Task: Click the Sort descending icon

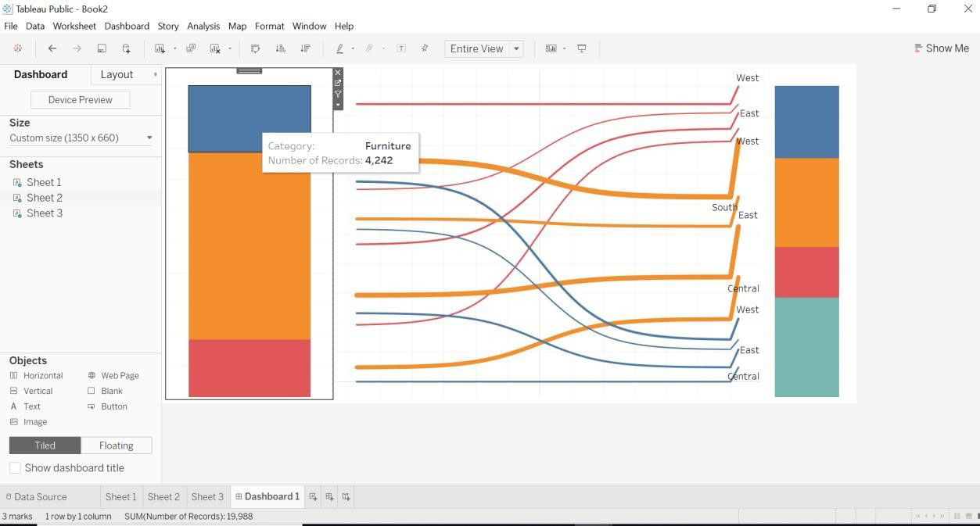Action: pos(305,48)
